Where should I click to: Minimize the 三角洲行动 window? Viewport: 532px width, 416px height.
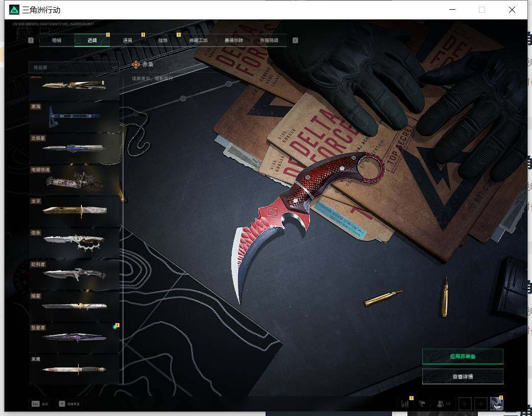point(452,10)
